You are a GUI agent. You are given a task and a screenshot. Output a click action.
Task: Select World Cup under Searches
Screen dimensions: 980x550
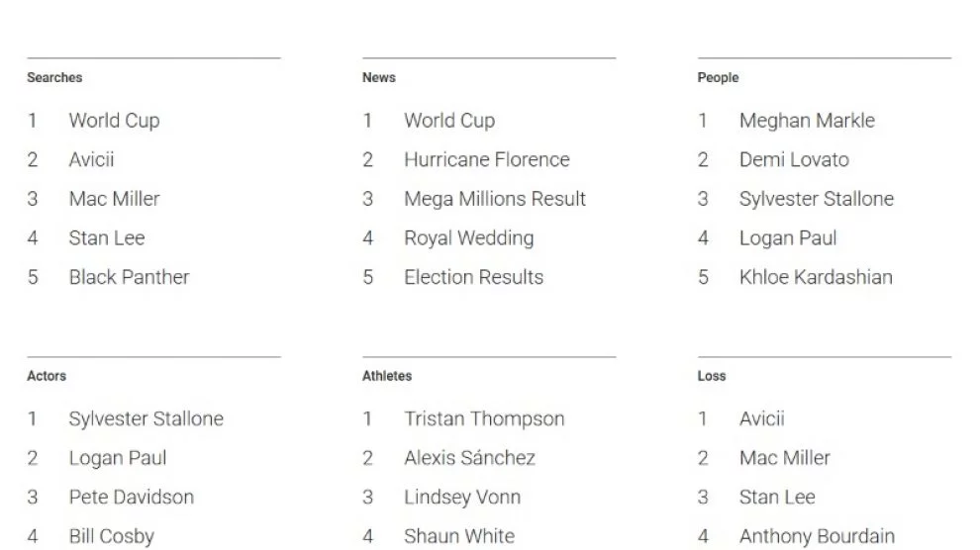115,121
